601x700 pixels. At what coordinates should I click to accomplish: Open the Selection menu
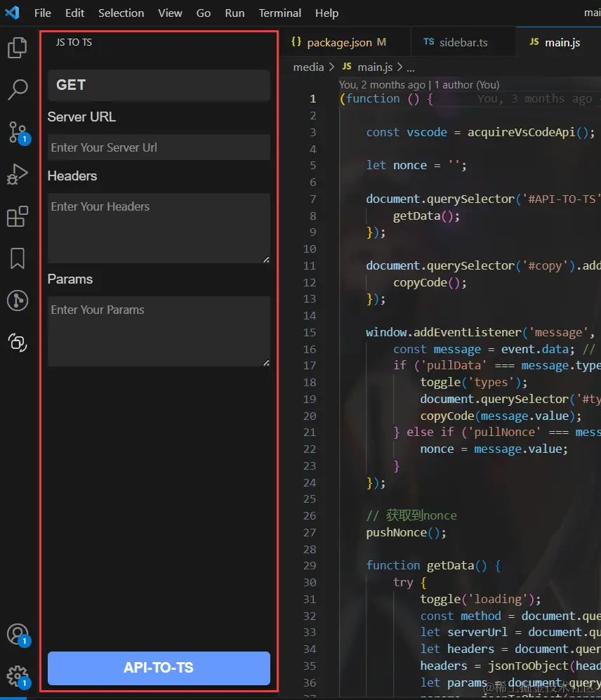(121, 13)
